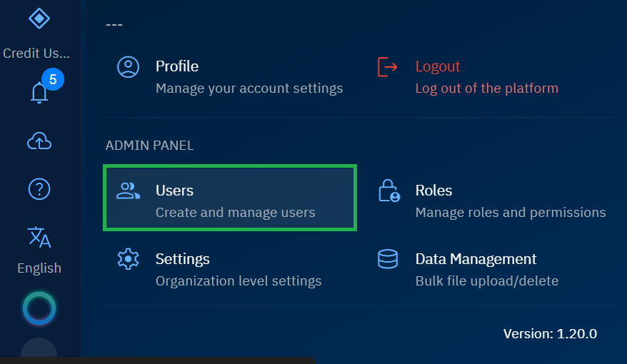Click the glowing ring icon in sidebar

tap(39, 308)
